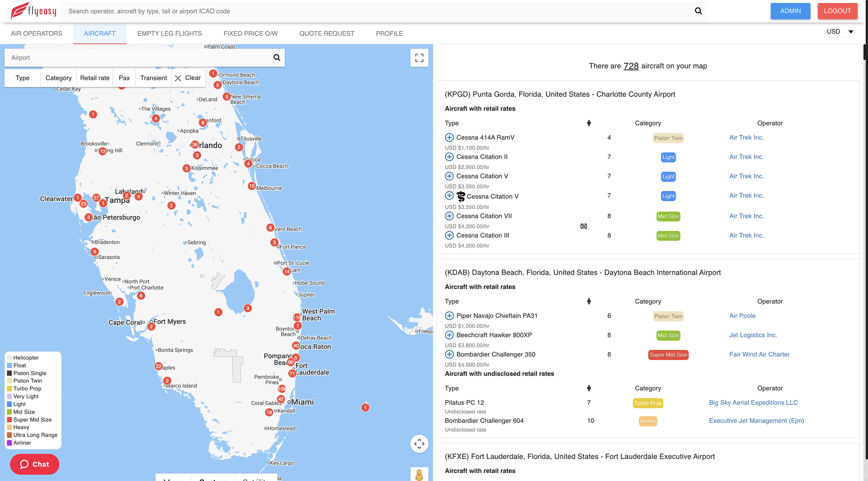The height and width of the screenshot is (481, 868).
Task: Expand Beechcraft Hawker 800XP plus icon
Action: point(450,335)
